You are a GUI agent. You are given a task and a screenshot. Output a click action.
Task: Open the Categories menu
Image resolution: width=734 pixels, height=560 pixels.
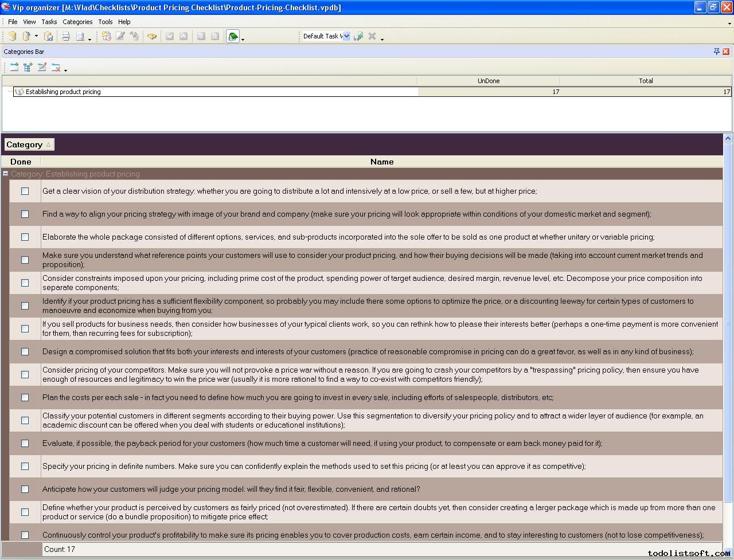tap(77, 22)
